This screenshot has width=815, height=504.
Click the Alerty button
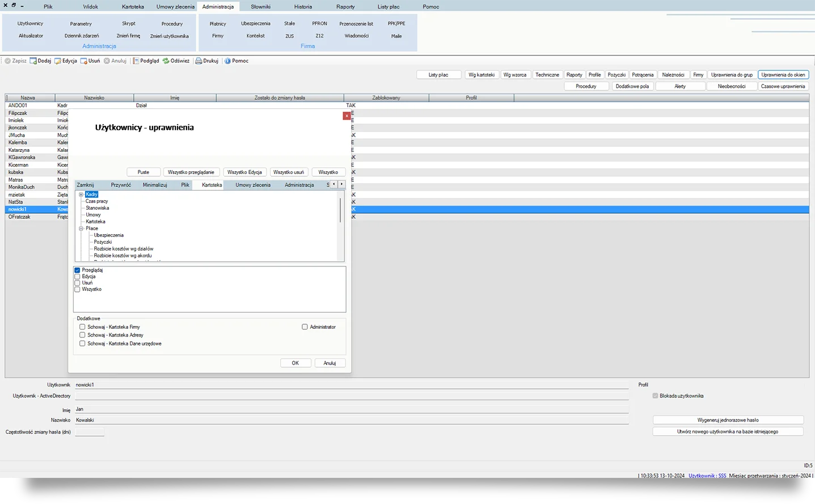tap(680, 86)
